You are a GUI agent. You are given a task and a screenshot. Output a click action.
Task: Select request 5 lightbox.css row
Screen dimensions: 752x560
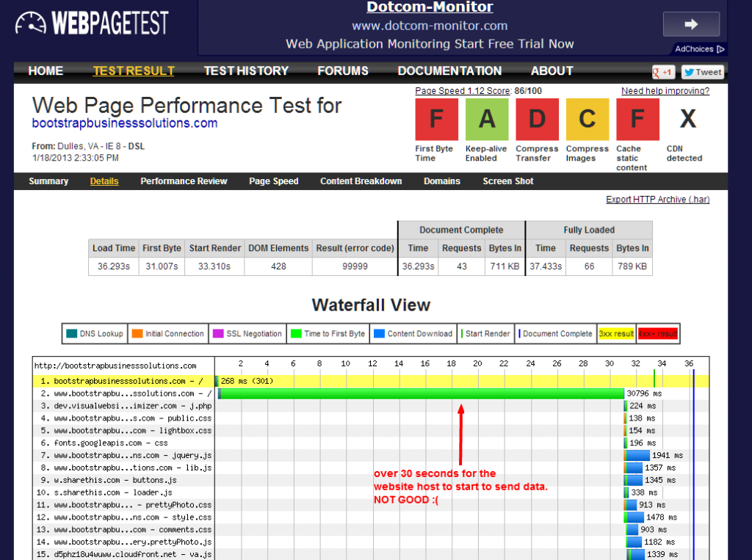tap(371, 431)
